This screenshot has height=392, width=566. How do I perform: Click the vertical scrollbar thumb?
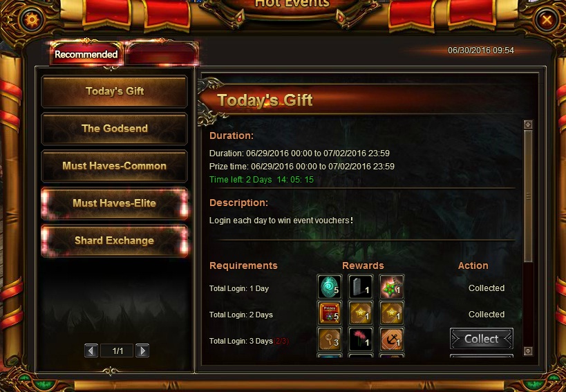[x=528, y=196]
